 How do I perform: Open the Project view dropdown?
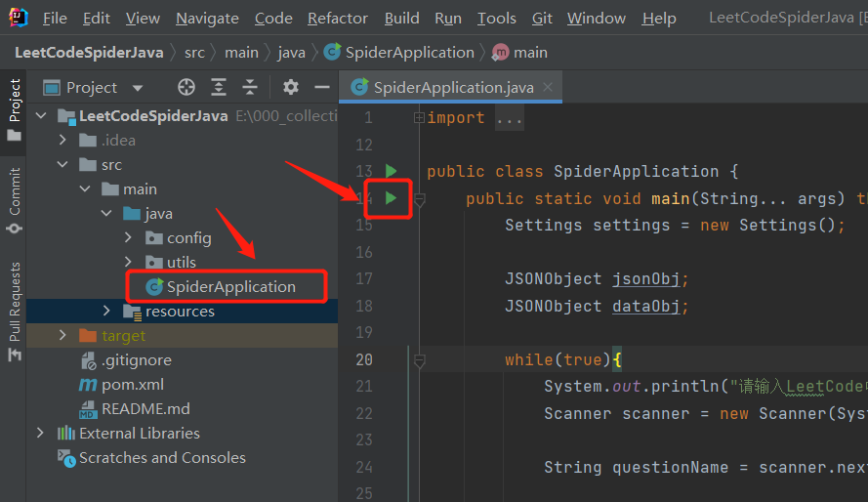click(138, 88)
